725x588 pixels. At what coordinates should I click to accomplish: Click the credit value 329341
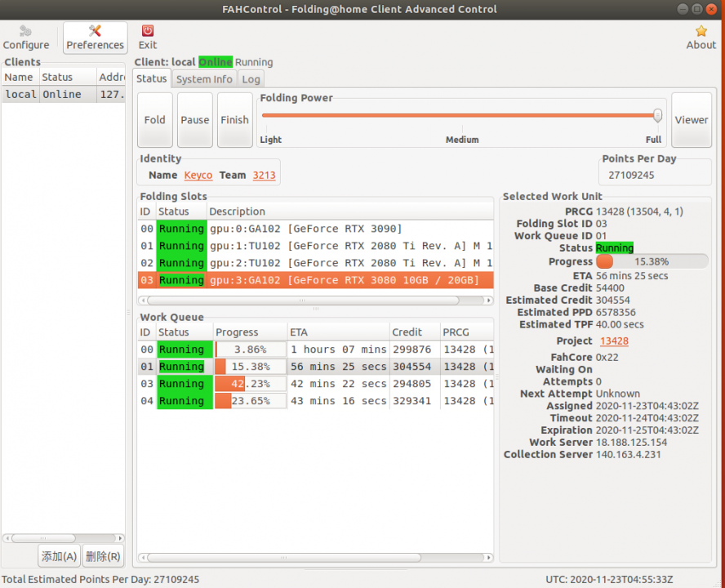click(411, 401)
